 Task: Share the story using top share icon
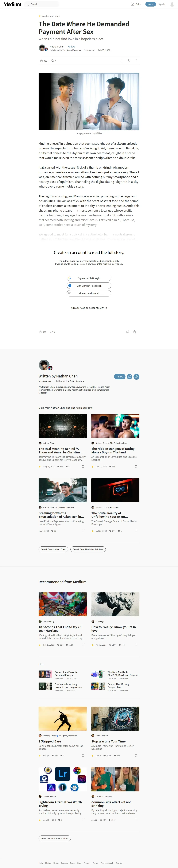[x=136, y=61]
